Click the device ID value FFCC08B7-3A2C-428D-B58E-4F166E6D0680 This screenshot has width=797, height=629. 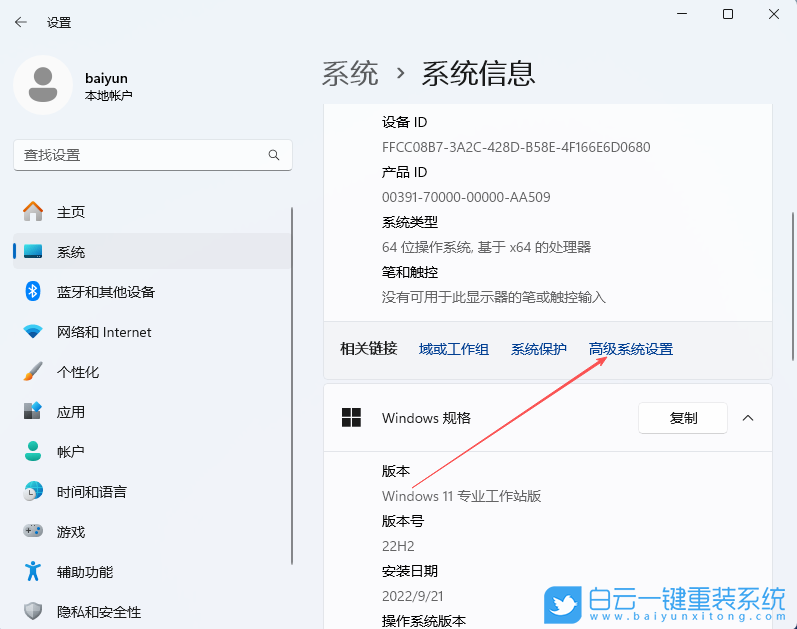click(x=516, y=147)
